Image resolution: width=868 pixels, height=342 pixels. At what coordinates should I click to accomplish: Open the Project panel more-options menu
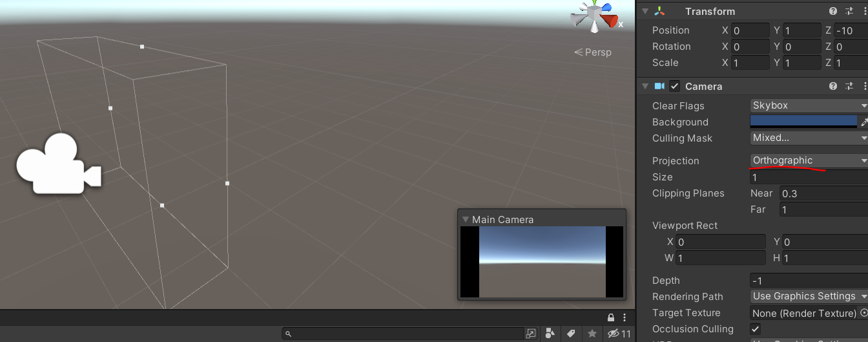point(625,317)
